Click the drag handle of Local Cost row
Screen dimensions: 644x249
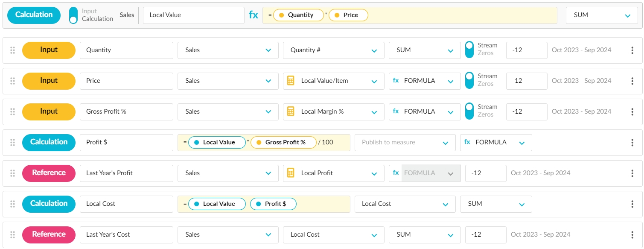[12, 204]
